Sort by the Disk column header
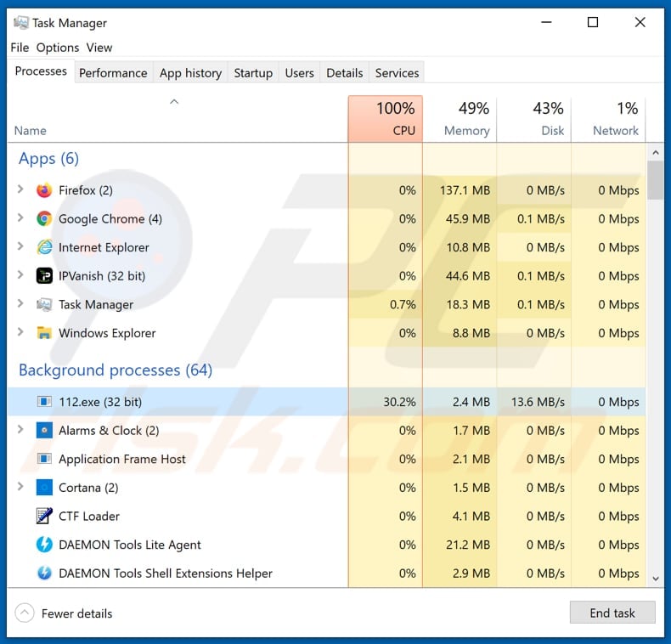671x644 pixels. coord(534,119)
